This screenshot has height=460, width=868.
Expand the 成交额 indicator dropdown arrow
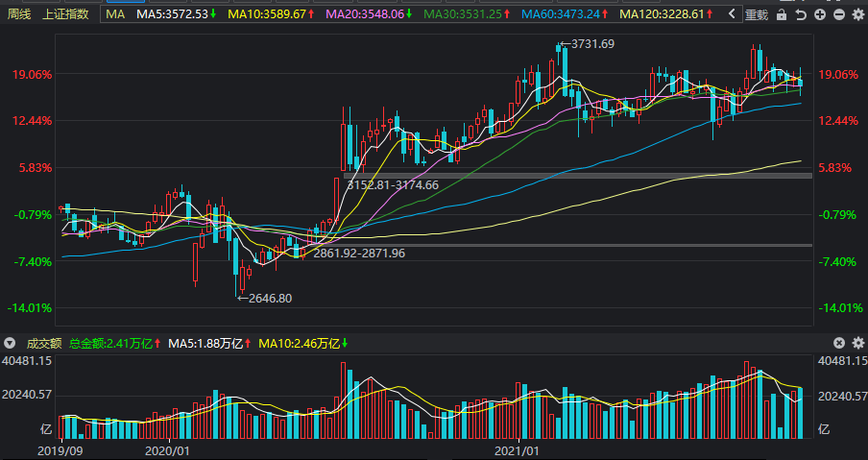[x=10, y=343]
